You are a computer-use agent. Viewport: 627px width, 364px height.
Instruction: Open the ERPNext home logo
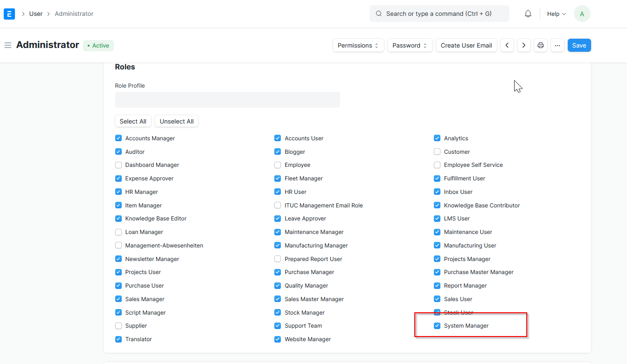pyautogui.click(x=9, y=14)
